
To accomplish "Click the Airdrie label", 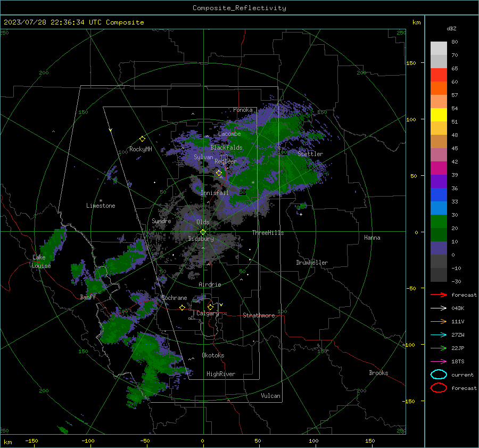I will [x=210, y=284].
